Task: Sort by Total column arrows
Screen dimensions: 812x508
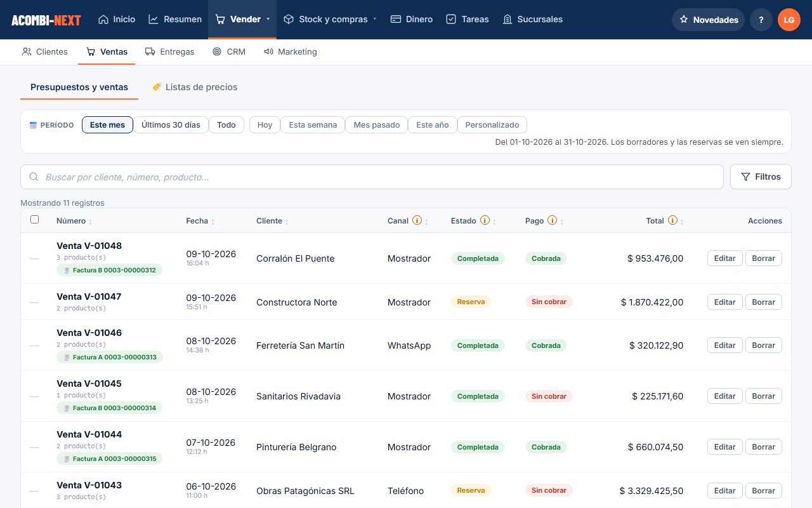Action: pyautogui.click(x=682, y=222)
